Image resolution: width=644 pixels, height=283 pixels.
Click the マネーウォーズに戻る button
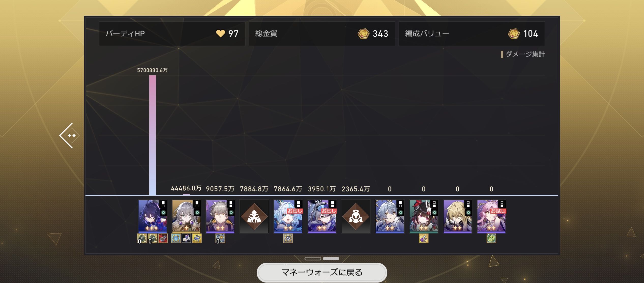point(322,272)
